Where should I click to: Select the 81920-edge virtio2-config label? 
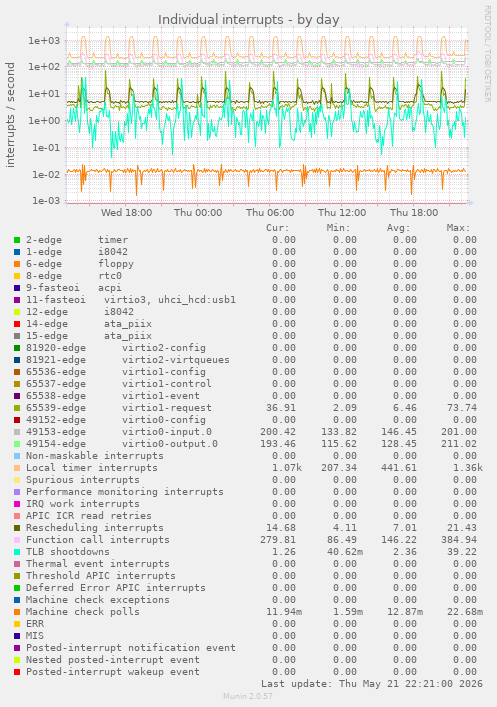(116, 348)
